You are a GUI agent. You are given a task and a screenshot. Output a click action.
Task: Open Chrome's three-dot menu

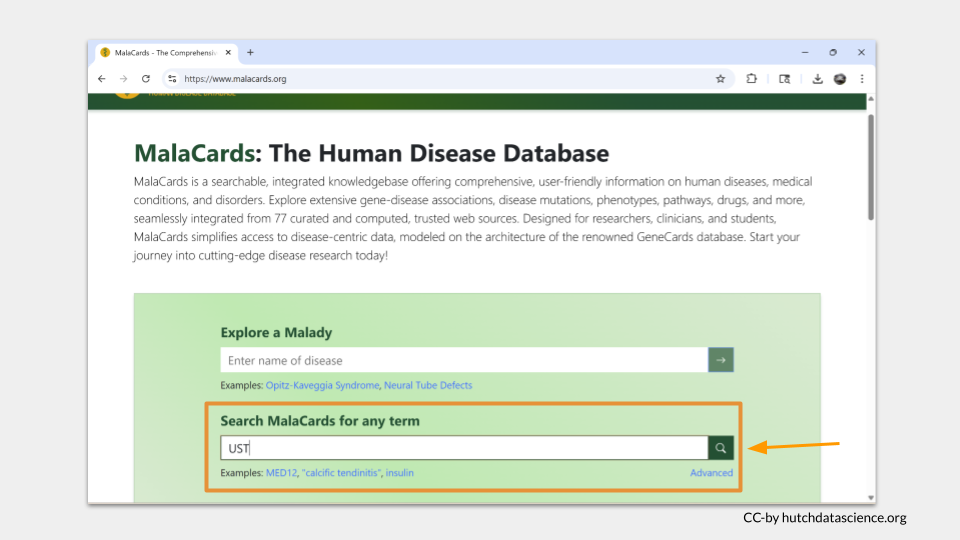[862, 79]
